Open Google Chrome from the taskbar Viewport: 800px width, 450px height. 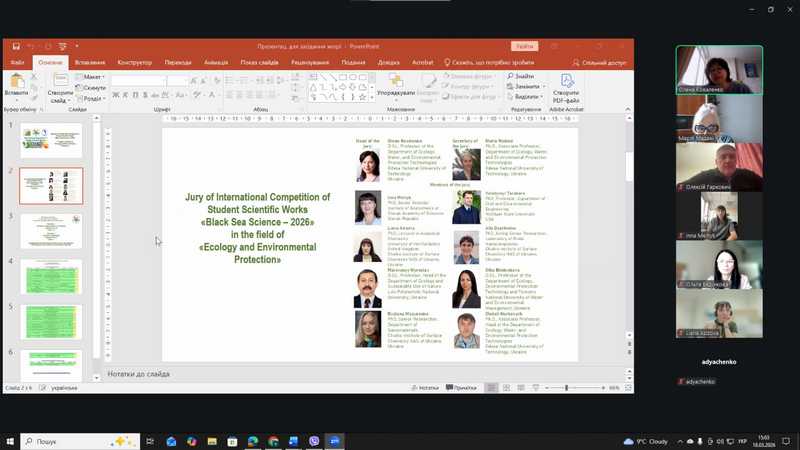pyautogui.click(x=273, y=441)
